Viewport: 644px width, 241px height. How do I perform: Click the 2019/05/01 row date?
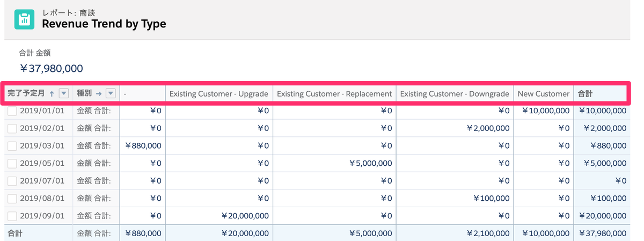(x=42, y=164)
